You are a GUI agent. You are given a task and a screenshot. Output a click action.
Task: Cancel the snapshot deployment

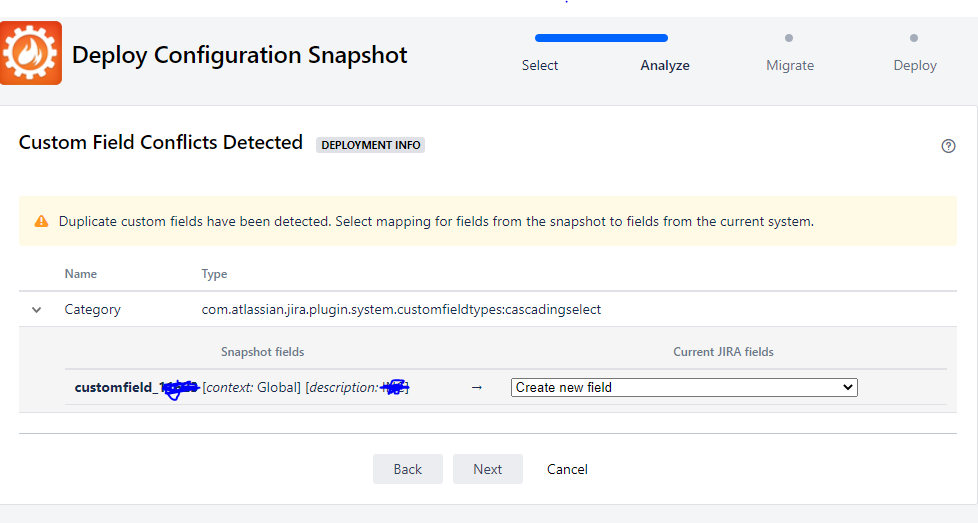567,469
